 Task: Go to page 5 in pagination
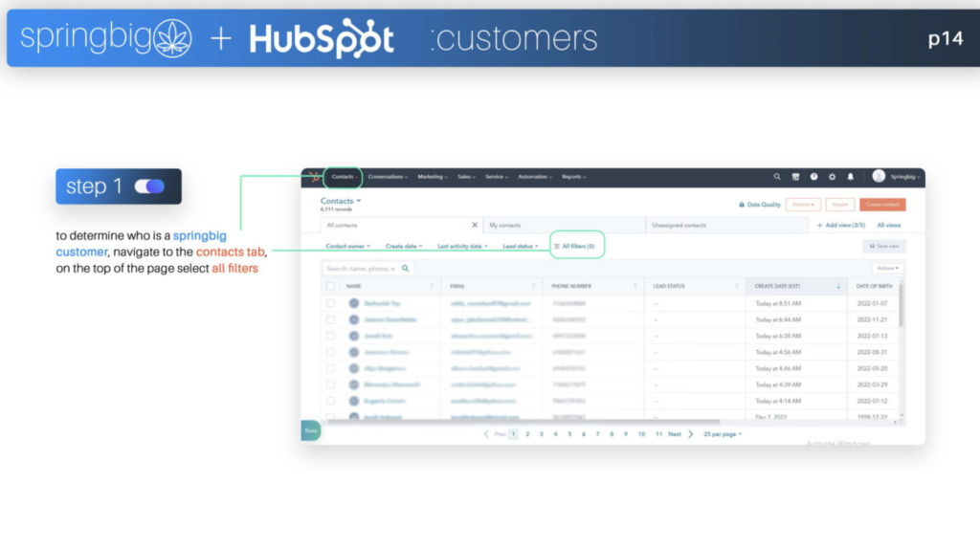click(x=569, y=434)
